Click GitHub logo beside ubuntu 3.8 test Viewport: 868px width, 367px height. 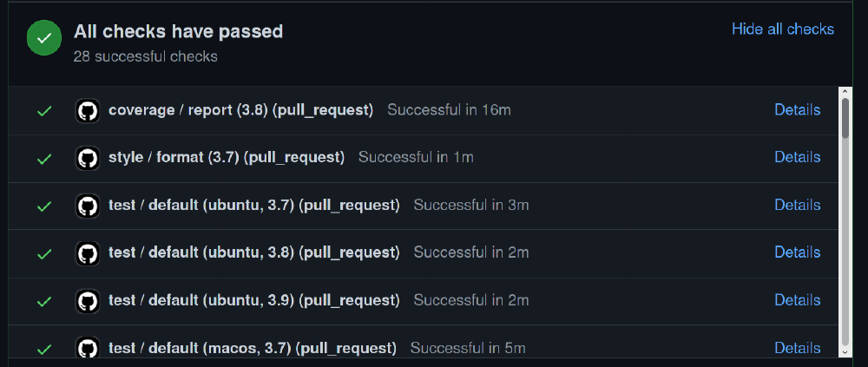click(x=87, y=253)
